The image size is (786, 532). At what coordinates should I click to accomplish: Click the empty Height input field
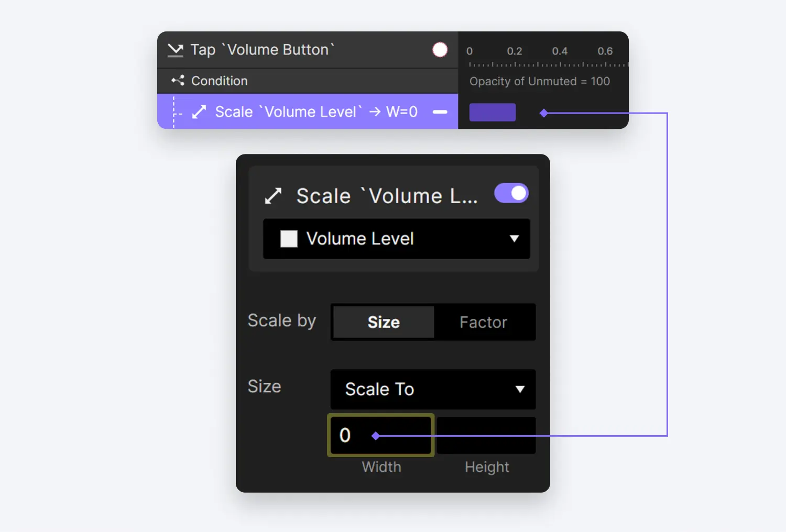click(486, 435)
